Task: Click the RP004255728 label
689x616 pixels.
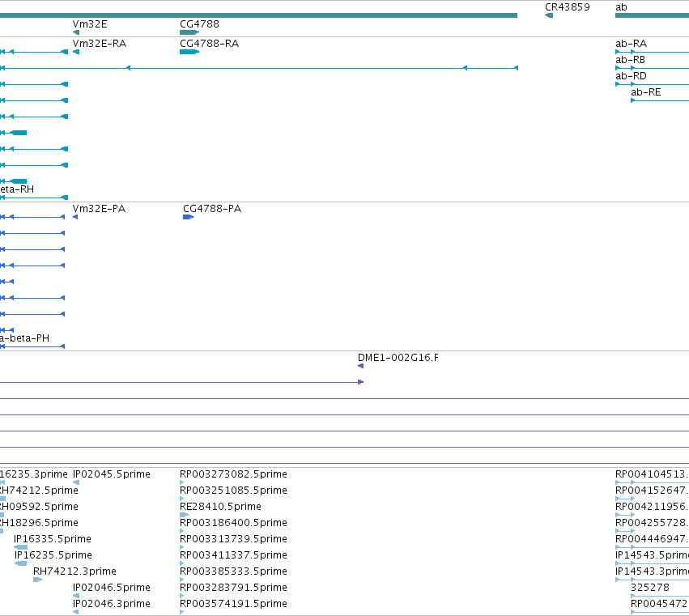Action: point(652,523)
